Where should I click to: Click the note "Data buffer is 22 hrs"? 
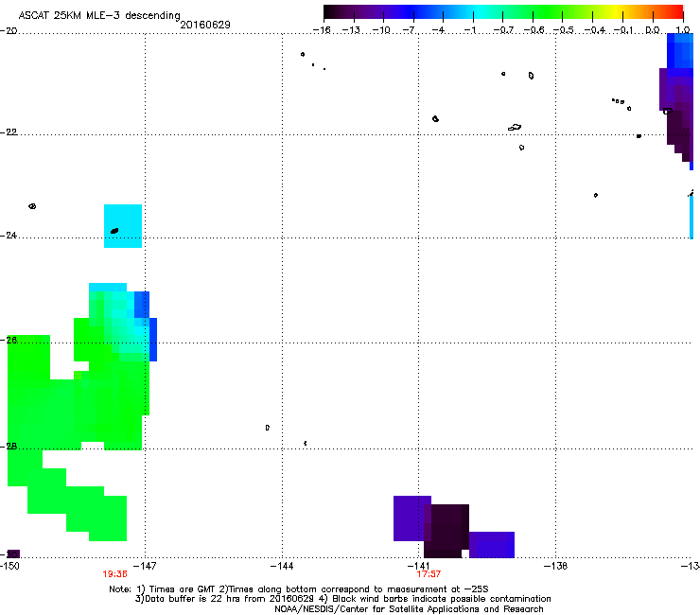201,599
